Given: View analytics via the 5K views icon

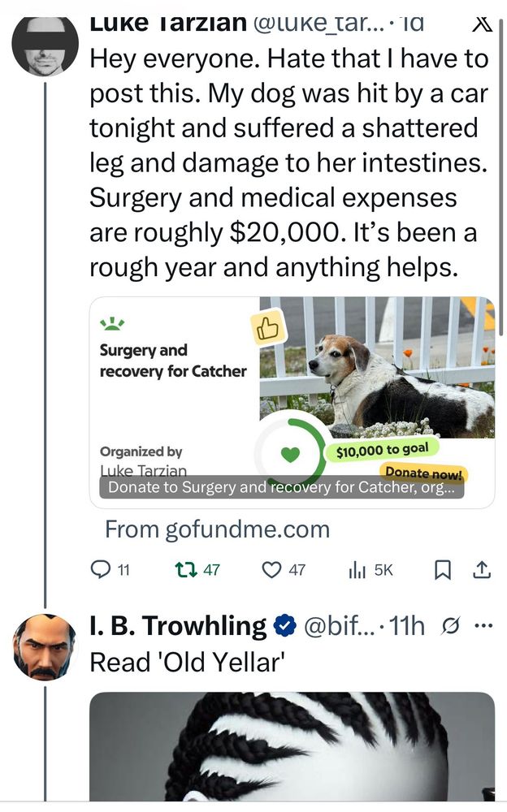Looking at the screenshot, I should coord(357,570).
